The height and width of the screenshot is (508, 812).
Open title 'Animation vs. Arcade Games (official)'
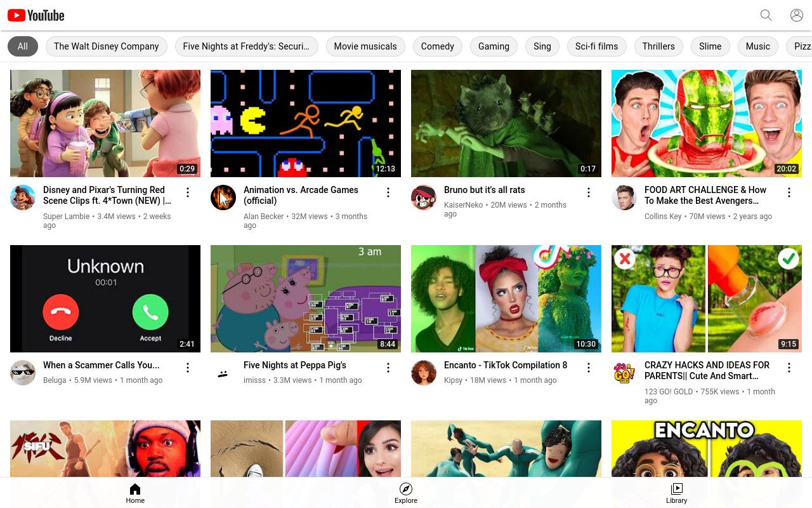tap(301, 195)
